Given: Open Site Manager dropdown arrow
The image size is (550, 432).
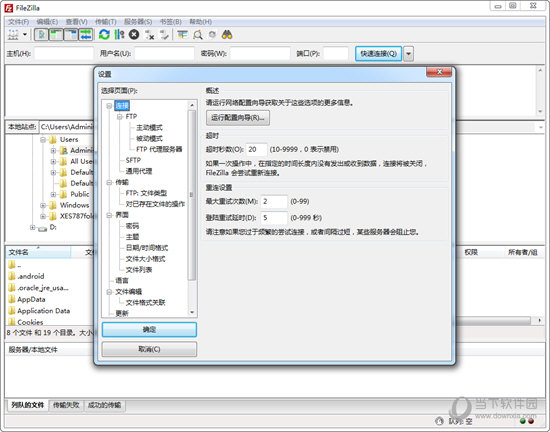Looking at the screenshot, I should [x=25, y=35].
